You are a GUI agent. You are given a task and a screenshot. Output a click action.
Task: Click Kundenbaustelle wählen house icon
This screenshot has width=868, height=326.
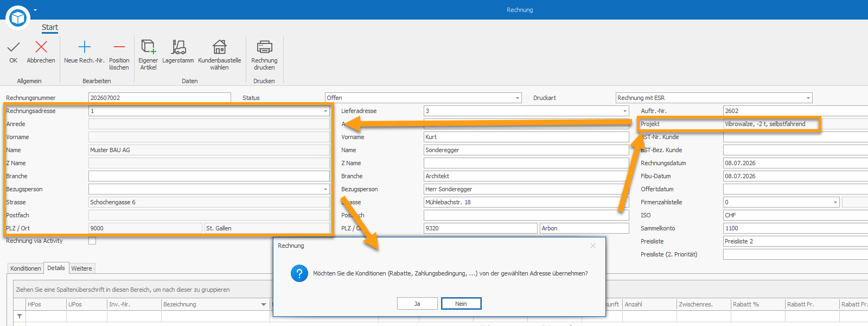[220, 47]
